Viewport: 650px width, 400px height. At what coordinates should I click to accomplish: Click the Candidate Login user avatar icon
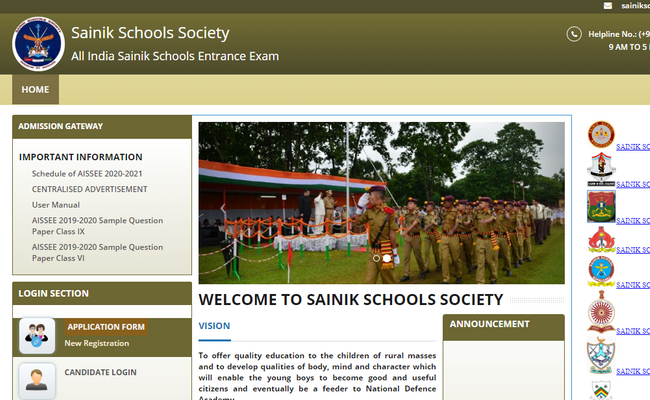(37, 380)
